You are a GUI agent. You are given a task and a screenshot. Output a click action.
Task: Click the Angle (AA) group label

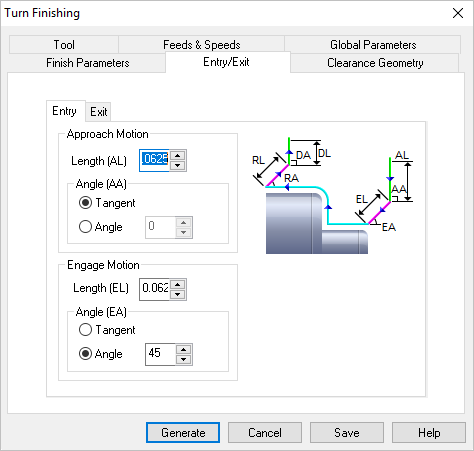click(x=101, y=184)
